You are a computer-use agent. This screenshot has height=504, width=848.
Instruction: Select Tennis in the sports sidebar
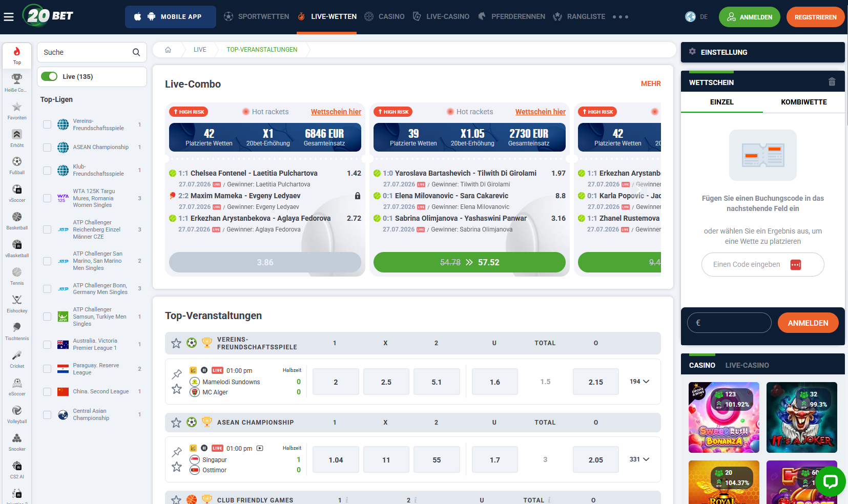tap(17, 276)
